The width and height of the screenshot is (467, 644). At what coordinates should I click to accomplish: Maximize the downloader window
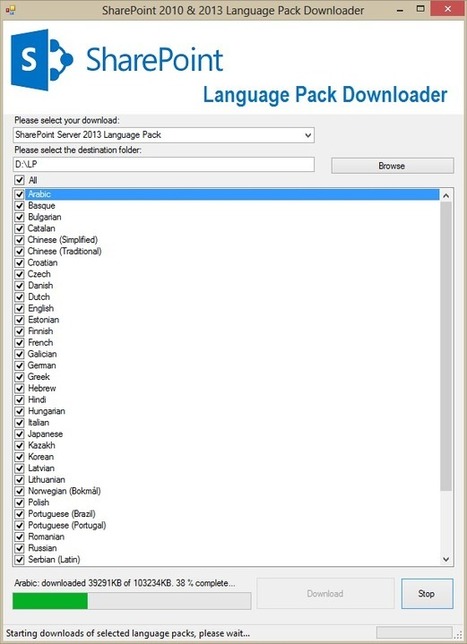(x=420, y=9)
